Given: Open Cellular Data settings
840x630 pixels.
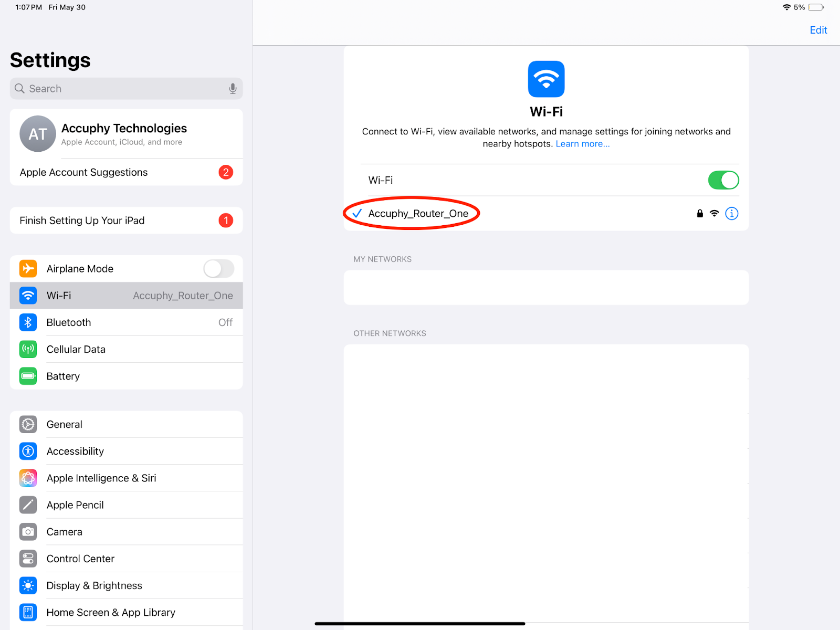Looking at the screenshot, I should [x=127, y=349].
